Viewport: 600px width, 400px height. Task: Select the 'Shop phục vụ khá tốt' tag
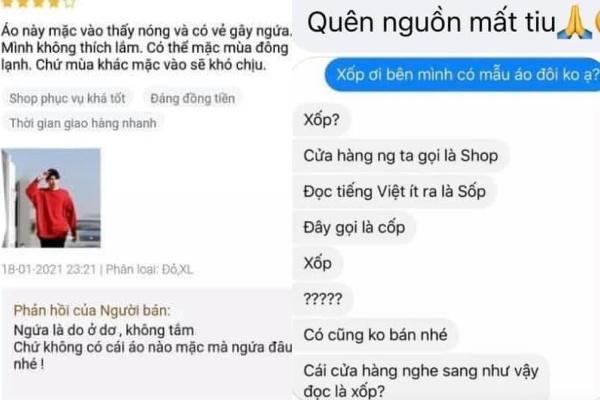pos(67,99)
